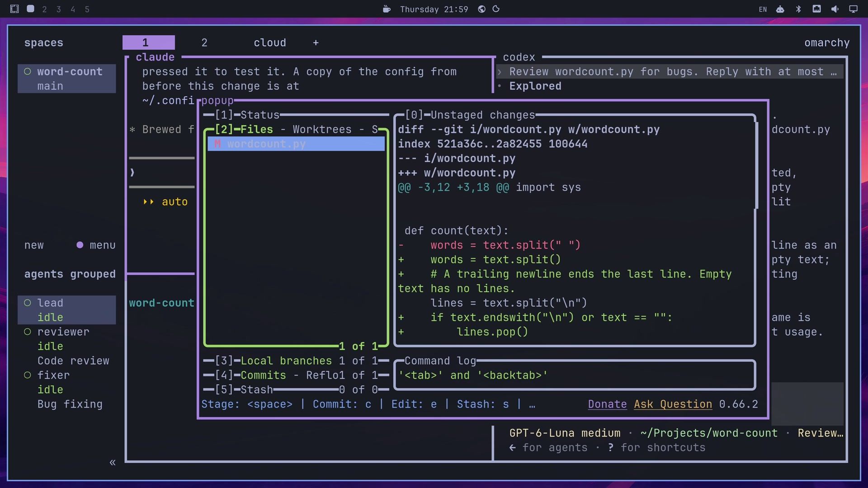868x488 pixels.
Task: Click the coffee cup icon beside the clock
Action: (x=387, y=9)
